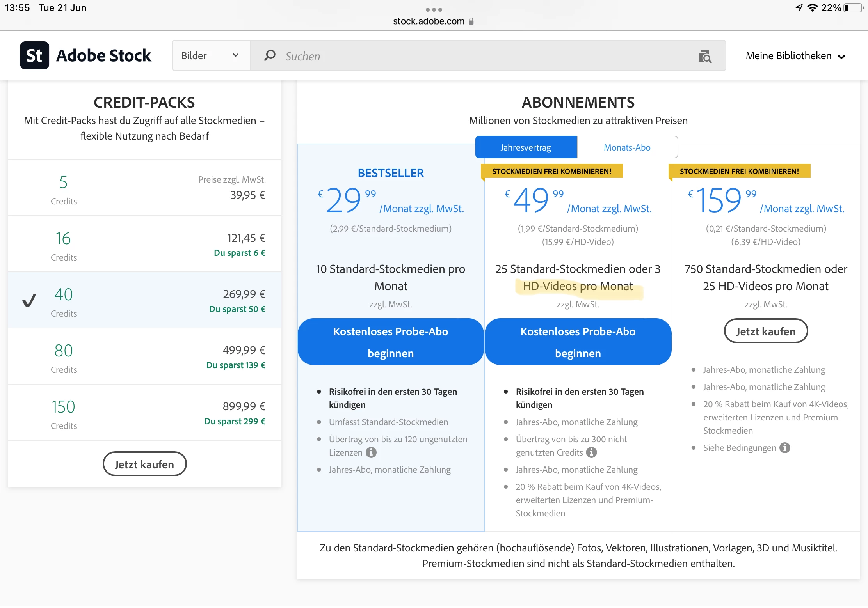Click info icon next to ungenutzten Lizenzen
The width and height of the screenshot is (868, 608).
[x=371, y=452]
